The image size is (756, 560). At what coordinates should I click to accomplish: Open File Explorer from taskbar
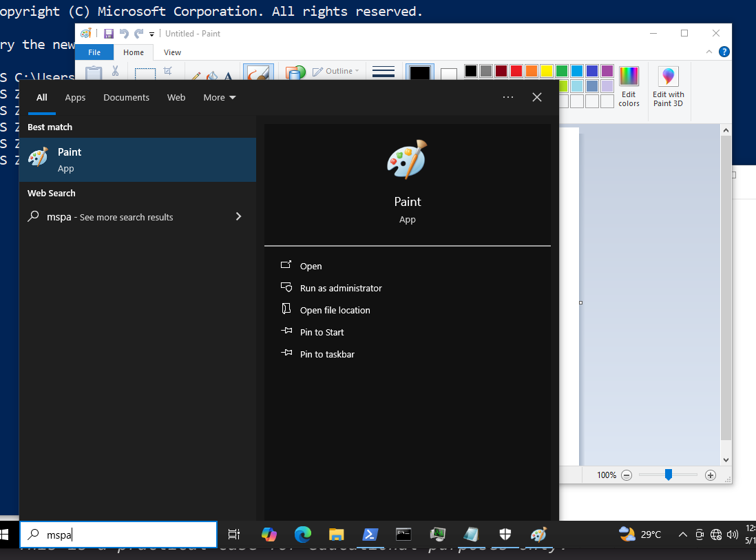tap(336, 535)
